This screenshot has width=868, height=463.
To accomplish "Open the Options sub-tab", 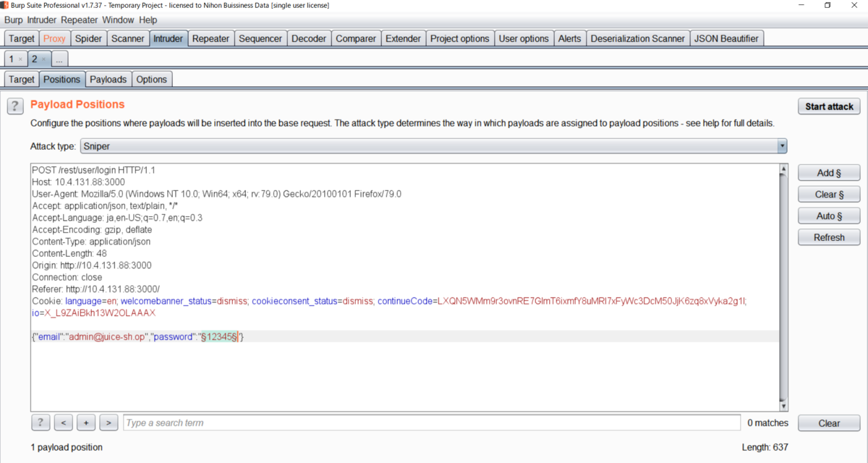I will point(151,80).
